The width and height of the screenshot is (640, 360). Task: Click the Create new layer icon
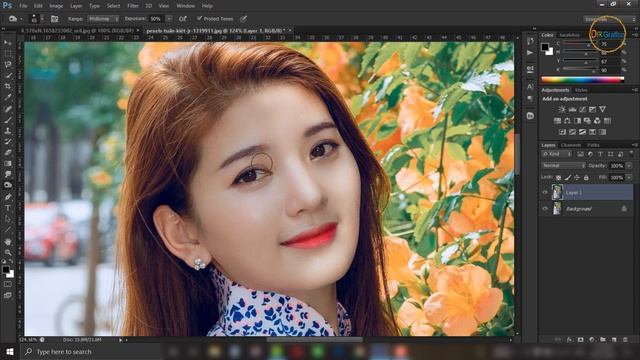point(614,340)
